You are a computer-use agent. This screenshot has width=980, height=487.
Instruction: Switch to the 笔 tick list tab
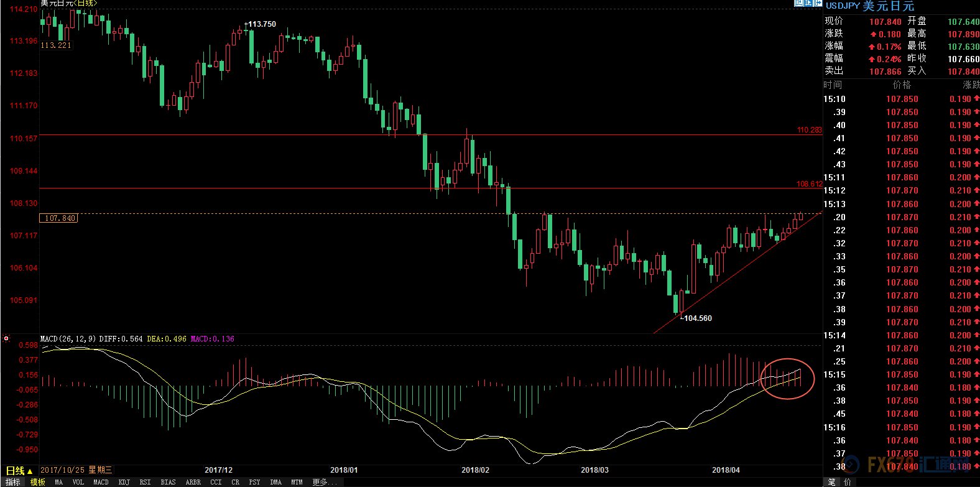click(832, 482)
